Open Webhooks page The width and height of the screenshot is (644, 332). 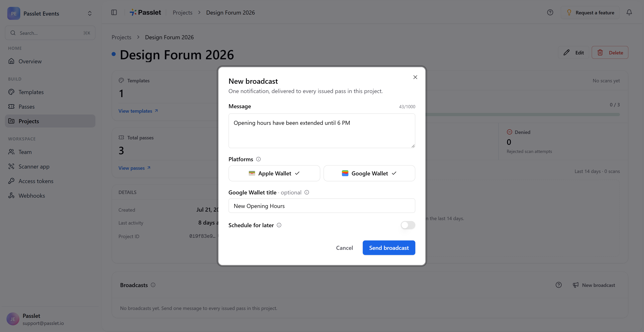(x=50, y=195)
